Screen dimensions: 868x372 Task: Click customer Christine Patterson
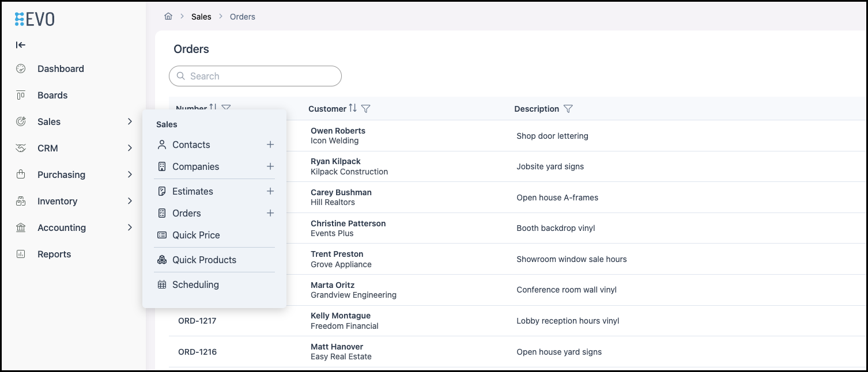point(348,223)
